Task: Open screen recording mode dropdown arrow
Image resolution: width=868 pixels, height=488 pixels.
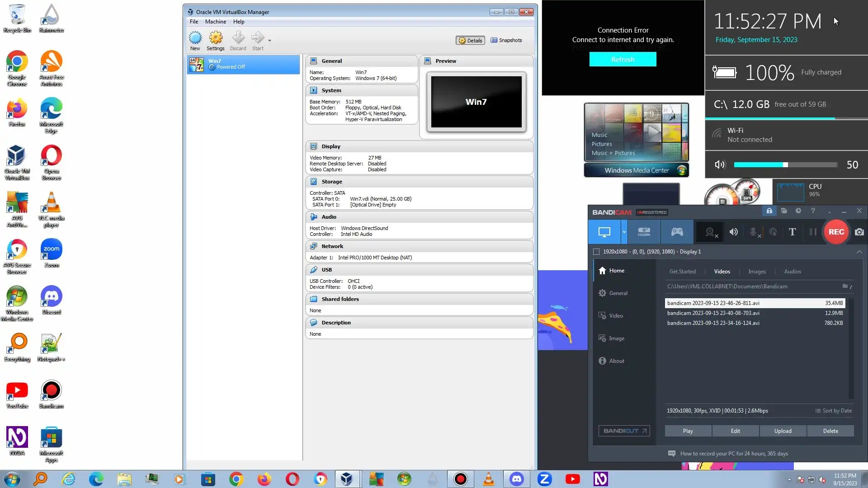Action: tap(624, 232)
